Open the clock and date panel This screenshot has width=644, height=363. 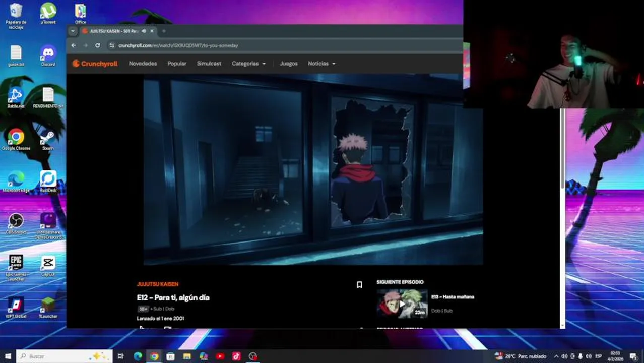click(615, 356)
